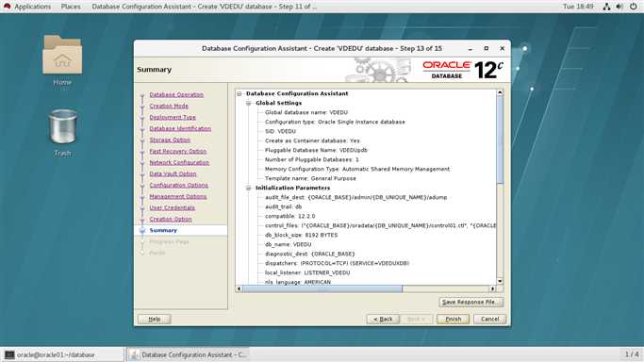Collapse the Database Configuration Assistant tree node
Image resolution: width=644 pixels, height=362 pixels.
point(239,93)
